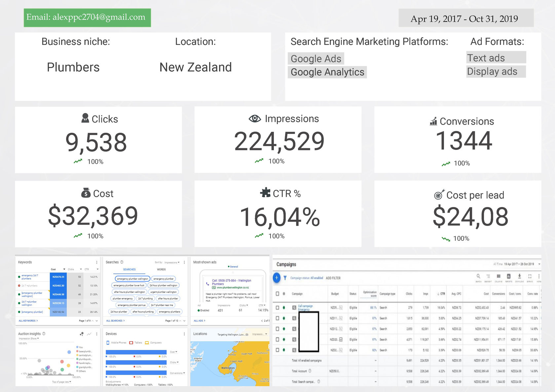
Task: Open the Sort by Impressions dropdown in Searches
Action: pyautogui.click(x=172, y=263)
